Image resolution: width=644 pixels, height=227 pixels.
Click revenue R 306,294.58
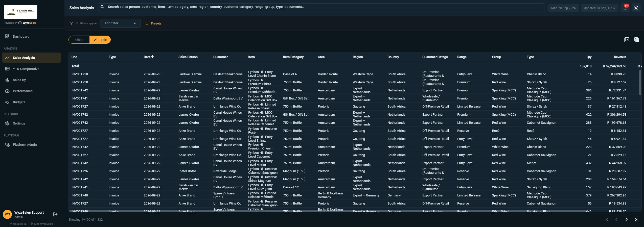617,115
